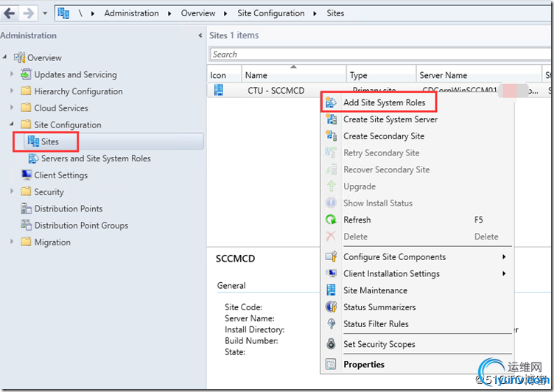554x392 pixels.
Task: Click the Distribution Points icon
Action: coord(26,209)
